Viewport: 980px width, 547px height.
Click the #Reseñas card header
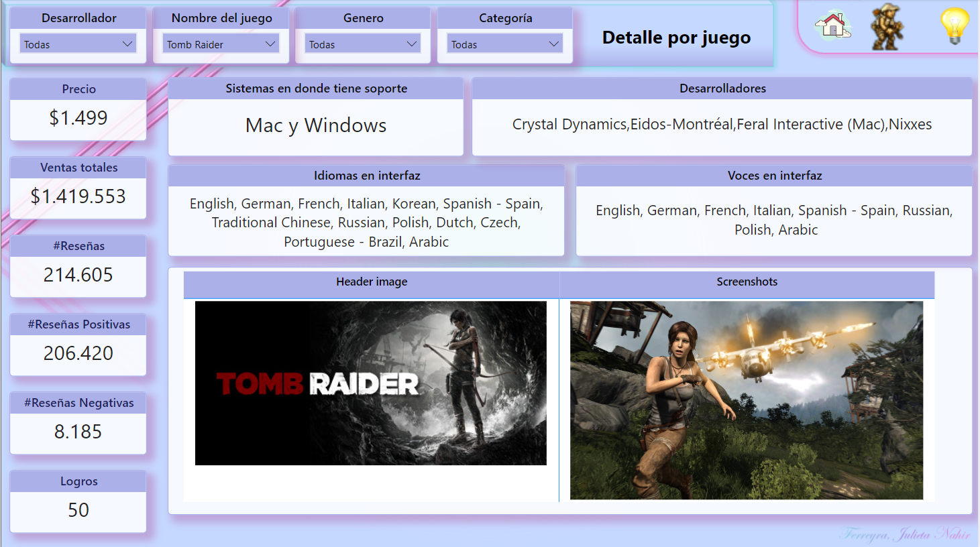point(78,246)
